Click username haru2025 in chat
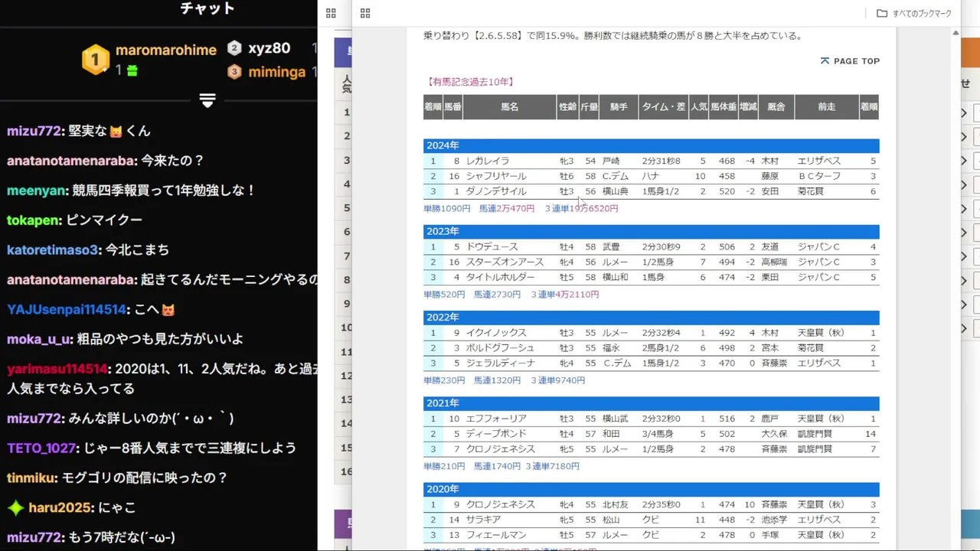 (60, 508)
